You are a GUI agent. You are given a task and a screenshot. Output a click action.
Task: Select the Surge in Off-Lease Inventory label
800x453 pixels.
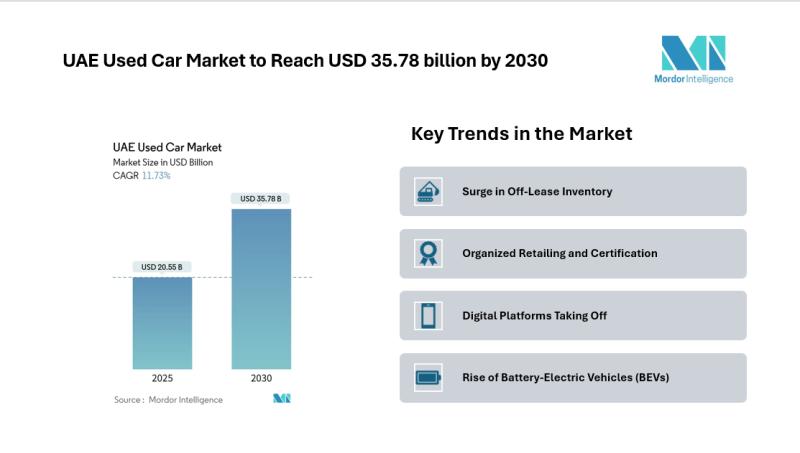pos(537,191)
